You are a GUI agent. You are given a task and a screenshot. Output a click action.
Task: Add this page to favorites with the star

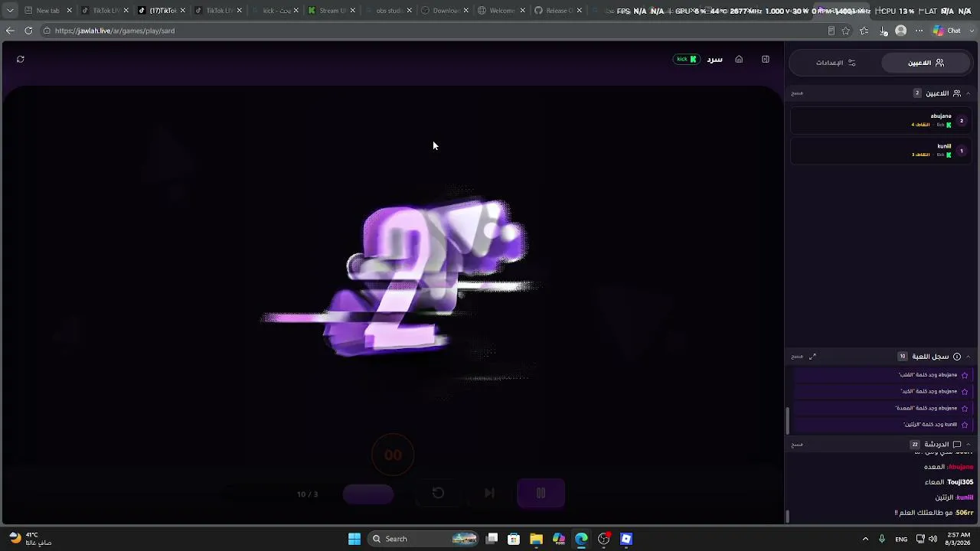[x=846, y=31]
